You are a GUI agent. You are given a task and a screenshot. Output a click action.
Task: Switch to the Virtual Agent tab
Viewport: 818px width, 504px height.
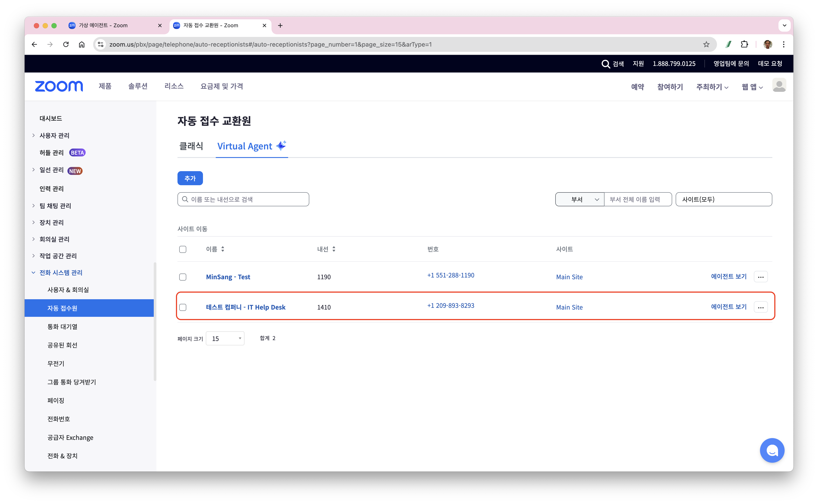click(x=252, y=146)
